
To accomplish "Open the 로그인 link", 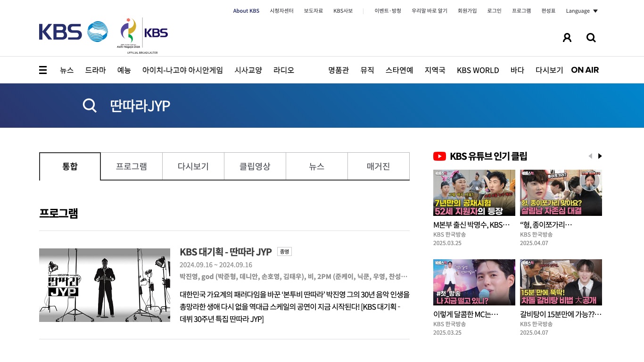I will point(495,11).
